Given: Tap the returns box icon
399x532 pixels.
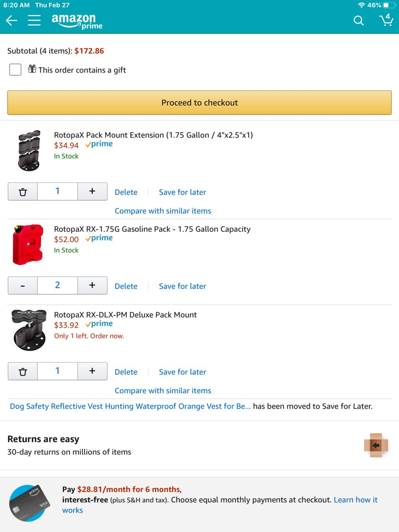Looking at the screenshot, I should [x=376, y=445].
